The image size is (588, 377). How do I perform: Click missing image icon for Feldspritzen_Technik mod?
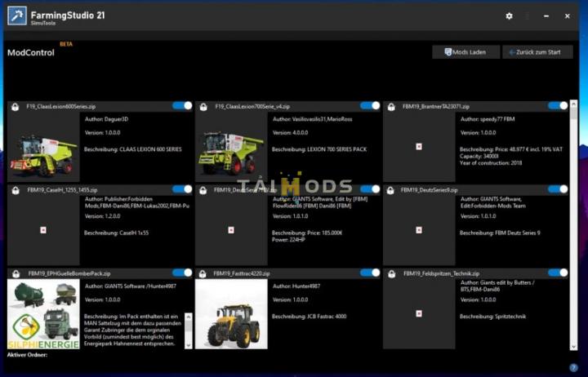(x=419, y=313)
